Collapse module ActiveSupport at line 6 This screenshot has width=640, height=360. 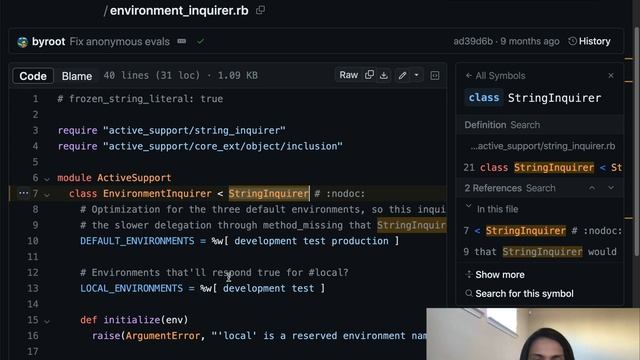click(47, 179)
